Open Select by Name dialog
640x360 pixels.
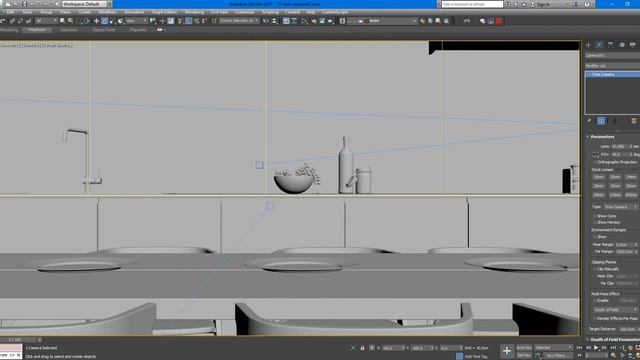point(70,20)
